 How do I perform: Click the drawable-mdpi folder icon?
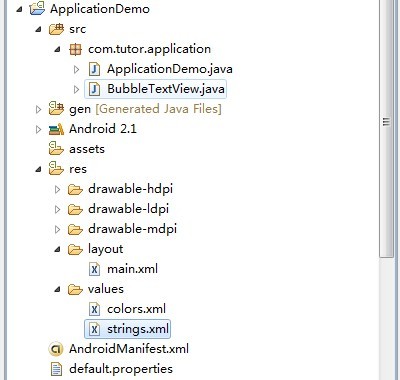(x=75, y=229)
